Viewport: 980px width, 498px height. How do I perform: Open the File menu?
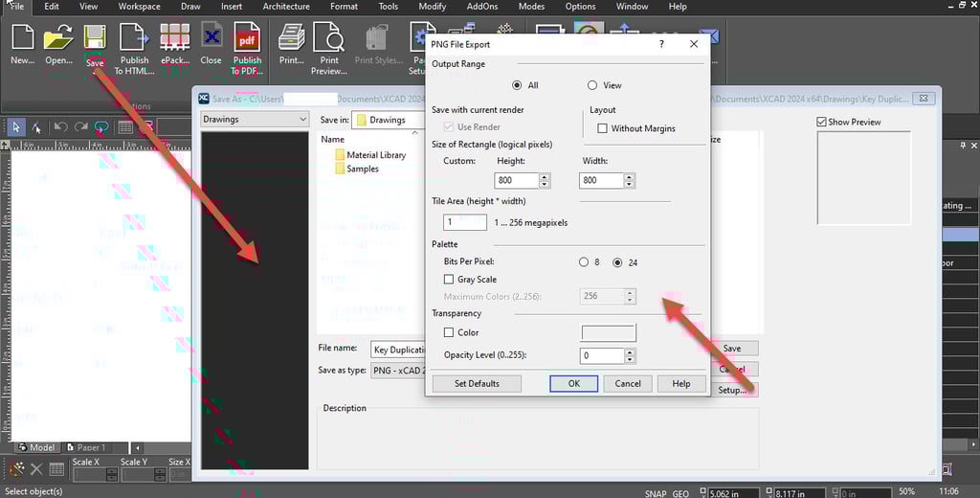[x=16, y=7]
